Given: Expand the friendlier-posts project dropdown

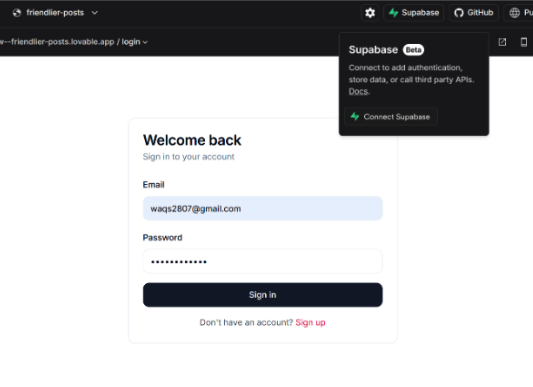Looking at the screenshot, I should point(94,13).
